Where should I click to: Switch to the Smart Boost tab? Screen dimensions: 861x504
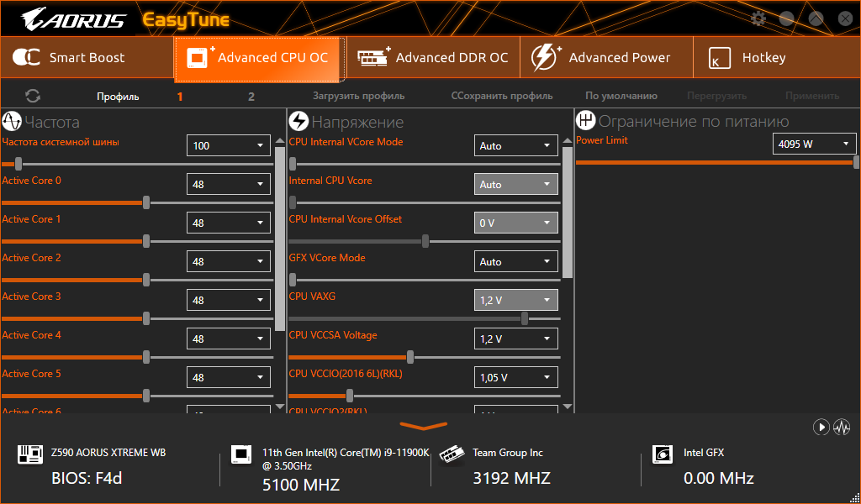(87, 58)
